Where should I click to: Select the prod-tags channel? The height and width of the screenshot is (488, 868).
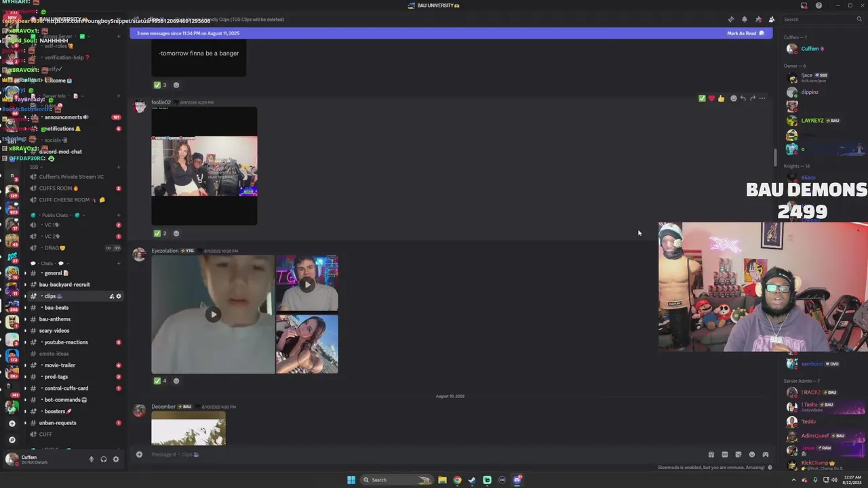click(75, 377)
